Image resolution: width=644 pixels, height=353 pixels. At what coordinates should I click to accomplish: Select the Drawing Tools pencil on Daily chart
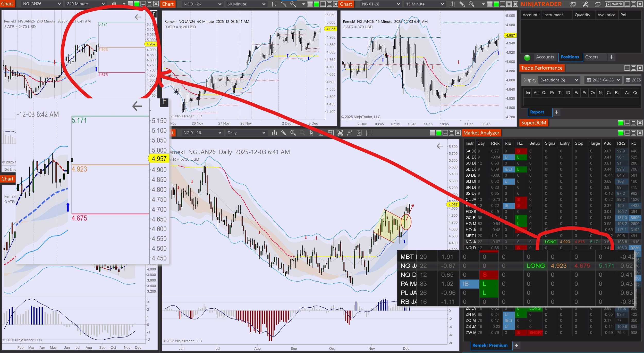tap(284, 133)
